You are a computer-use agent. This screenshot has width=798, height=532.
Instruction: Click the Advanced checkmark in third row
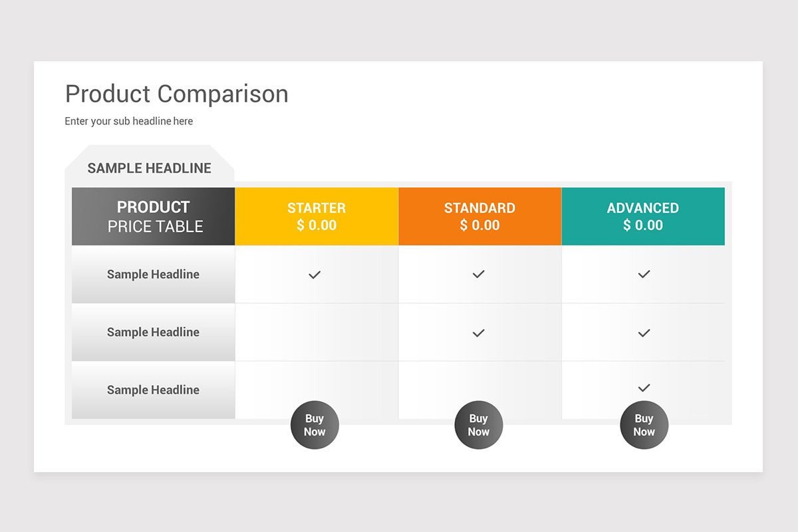pyautogui.click(x=644, y=388)
